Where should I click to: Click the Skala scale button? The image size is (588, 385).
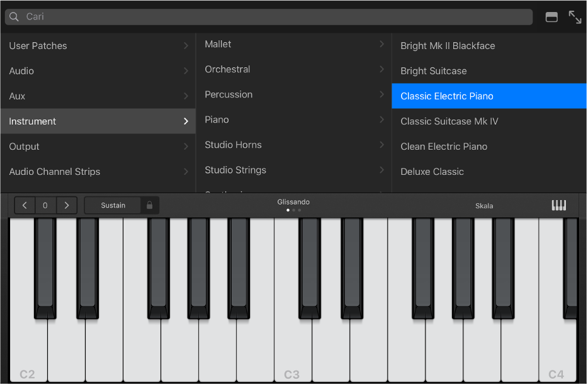coord(484,206)
